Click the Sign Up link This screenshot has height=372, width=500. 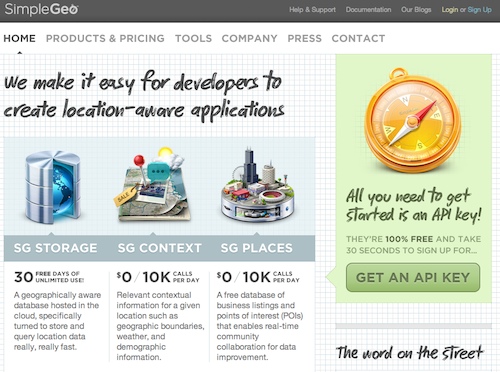pos(479,10)
